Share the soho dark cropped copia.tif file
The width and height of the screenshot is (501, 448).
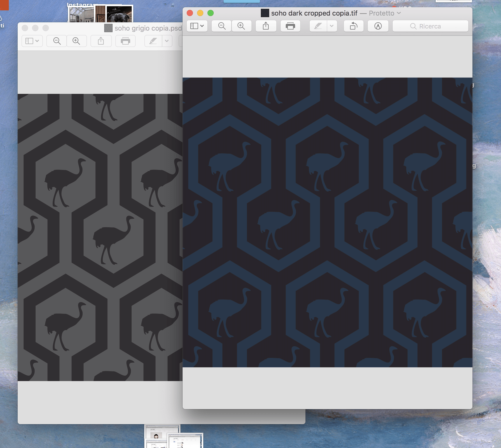(x=266, y=26)
